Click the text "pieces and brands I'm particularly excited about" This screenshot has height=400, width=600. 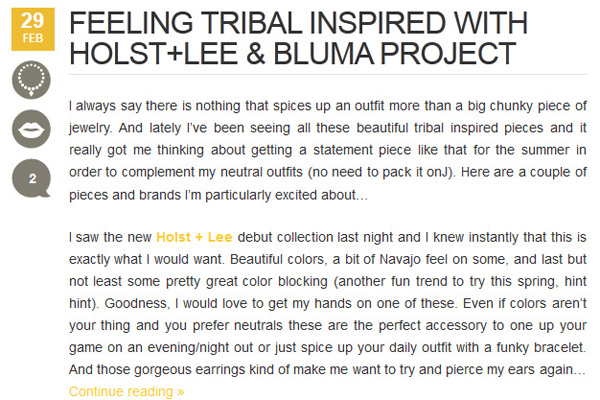[211, 193]
